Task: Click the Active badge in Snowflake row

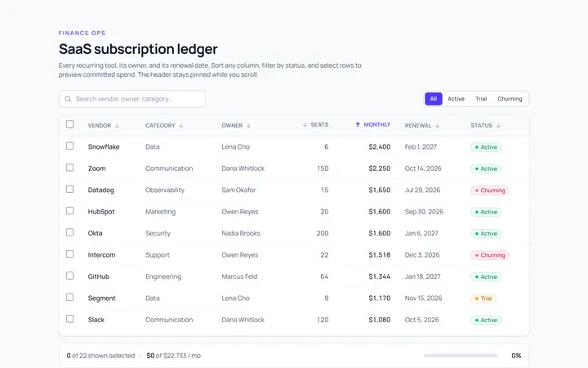Action: click(x=486, y=147)
